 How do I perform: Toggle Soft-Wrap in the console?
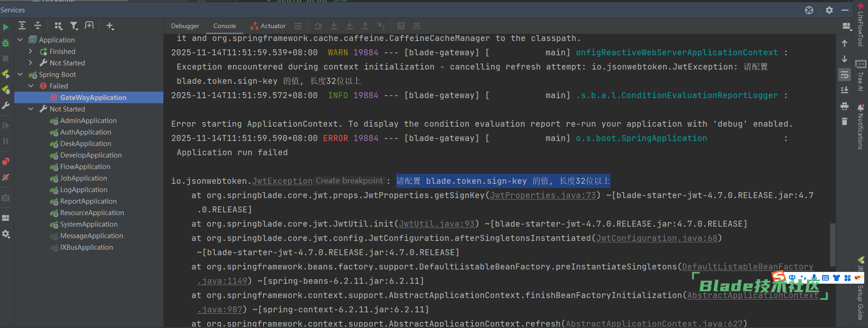(x=845, y=75)
